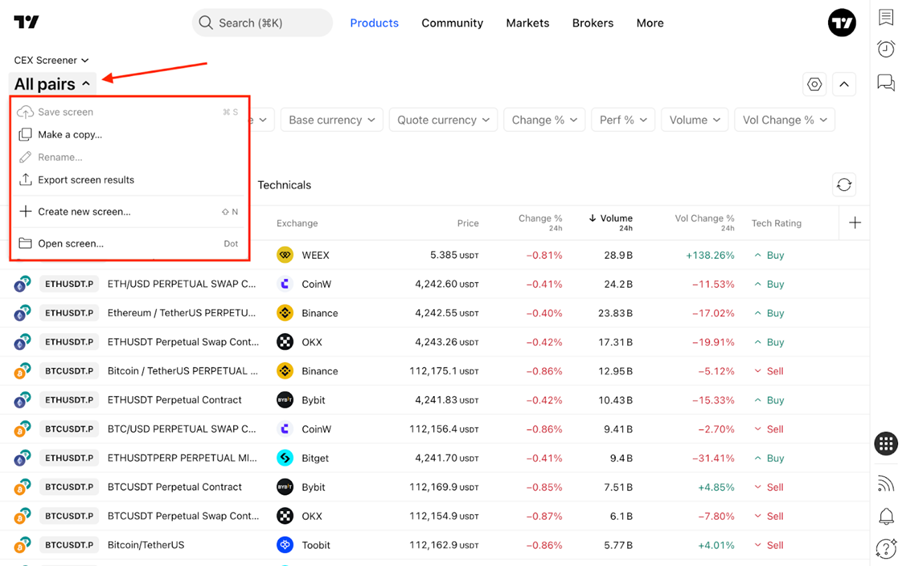
Task: Click coin icon of Bitcoin/TetherUS Toobit row
Action: [x=22, y=545]
